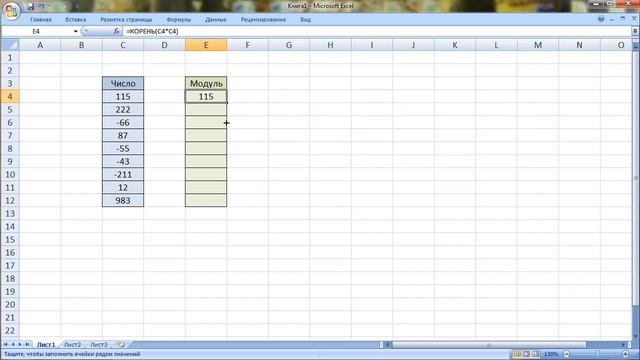Select cell containing 12
Screen dimensions: 640x360
click(x=123, y=188)
